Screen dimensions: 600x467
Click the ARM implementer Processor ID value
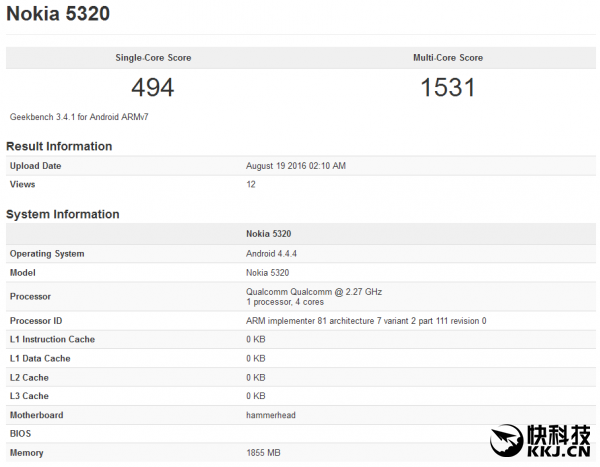coord(366,321)
